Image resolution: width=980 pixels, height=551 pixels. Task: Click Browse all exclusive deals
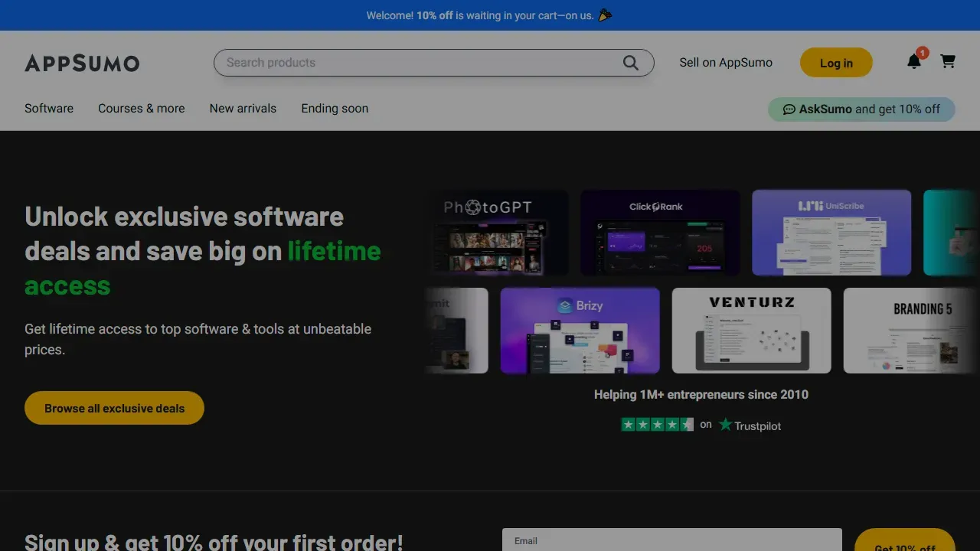(114, 408)
